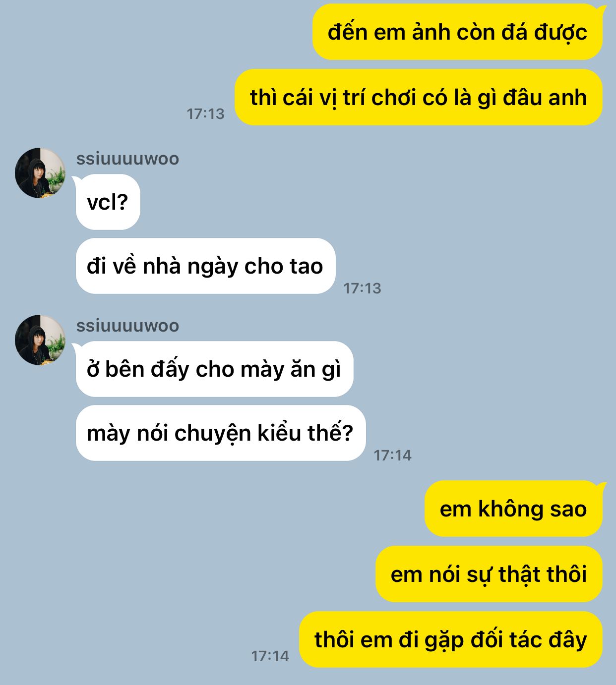Open the profile from the second ssiuuuuwoo username label
Image resolution: width=616 pixels, height=685 pixels.
pyautogui.click(x=127, y=326)
